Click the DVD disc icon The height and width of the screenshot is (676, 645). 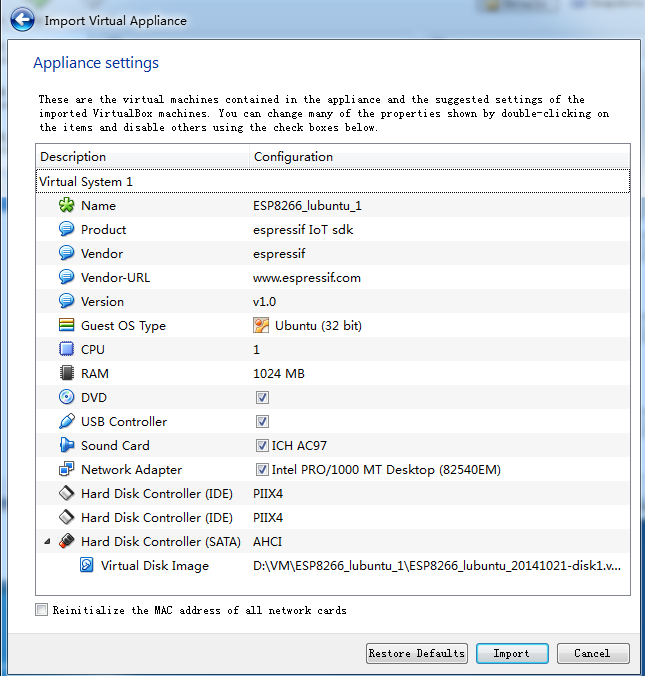pyautogui.click(x=67, y=397)
